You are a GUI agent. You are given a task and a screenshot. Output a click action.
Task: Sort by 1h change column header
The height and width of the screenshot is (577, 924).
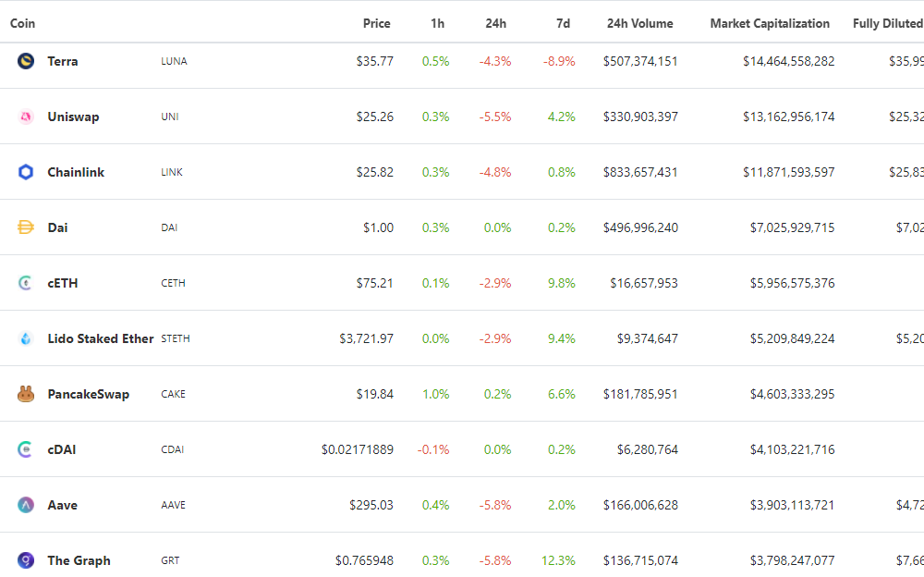[437, 24]
